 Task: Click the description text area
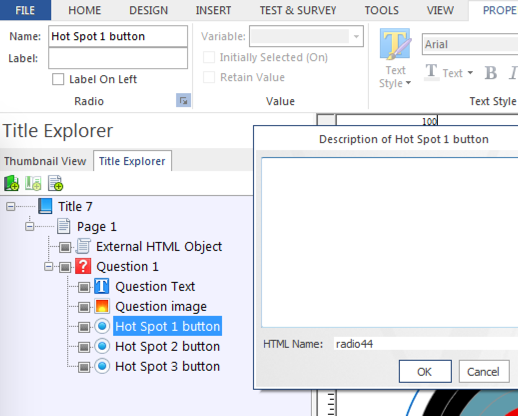click(x=389, y=243)
